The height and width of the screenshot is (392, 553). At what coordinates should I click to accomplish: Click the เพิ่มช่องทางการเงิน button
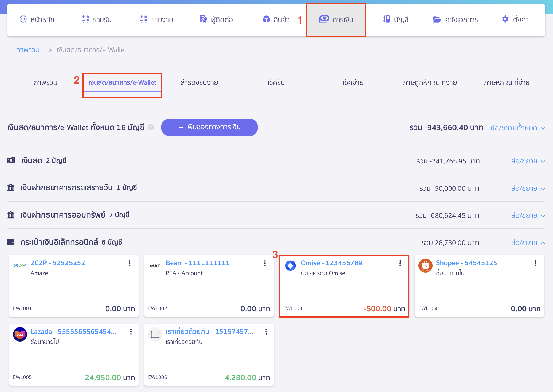(209, 127)
